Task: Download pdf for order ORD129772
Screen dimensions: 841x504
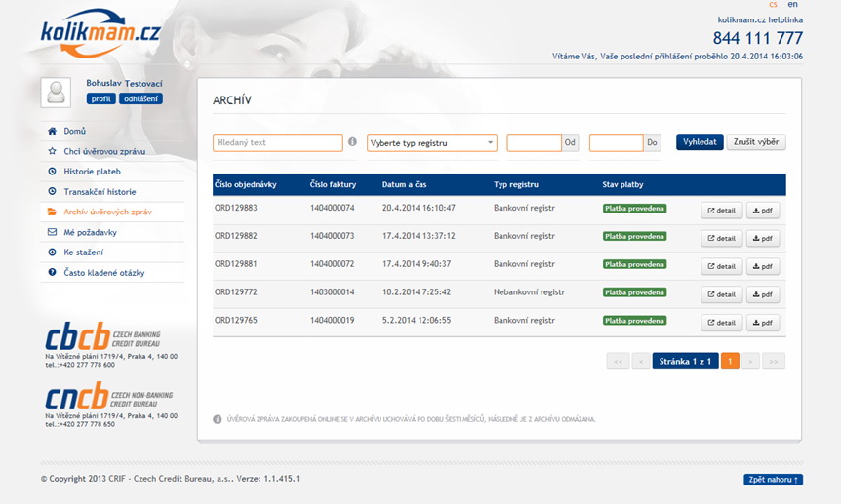Action: pyautogui.click(x=762, y=294)
